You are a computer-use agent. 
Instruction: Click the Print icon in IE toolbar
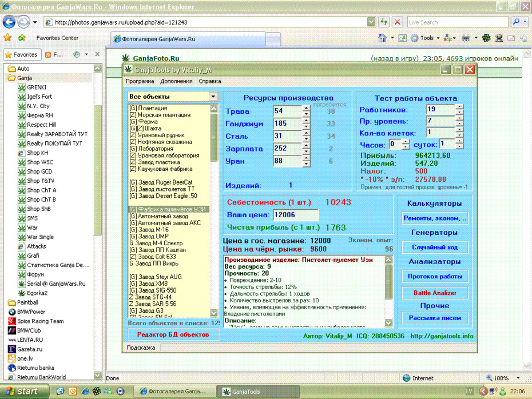click(466, 38)
